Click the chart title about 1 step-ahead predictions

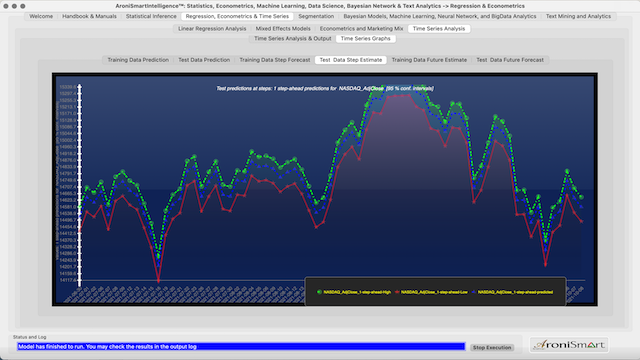pyautogui.click(x=325, y=88)
